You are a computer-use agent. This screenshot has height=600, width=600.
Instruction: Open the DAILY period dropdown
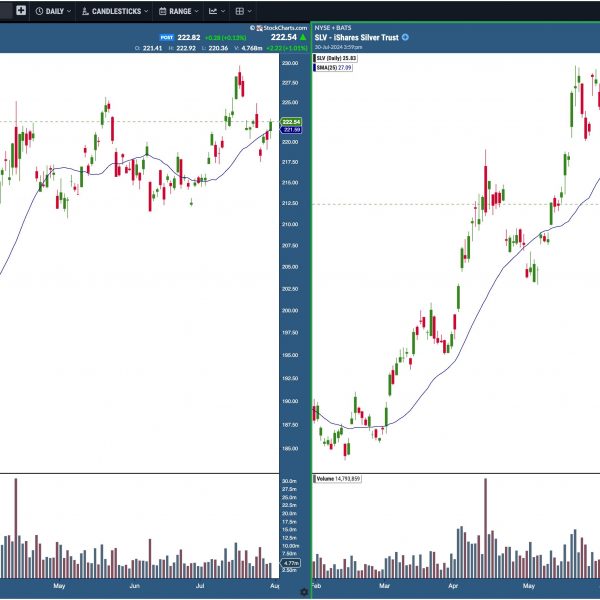point(54,11)
